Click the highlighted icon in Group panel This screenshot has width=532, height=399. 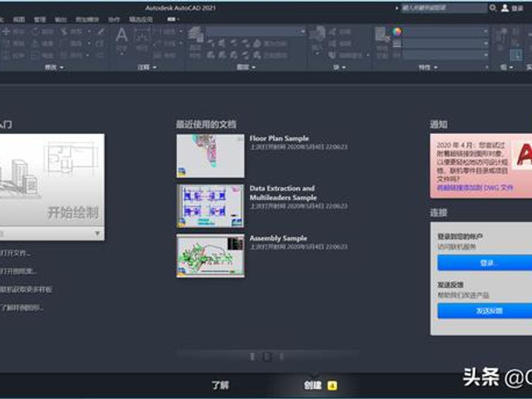pyautogui.click(x=516, y=55)
